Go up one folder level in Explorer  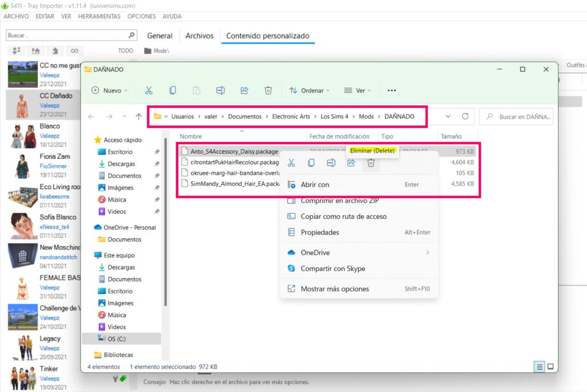(139, 116)
